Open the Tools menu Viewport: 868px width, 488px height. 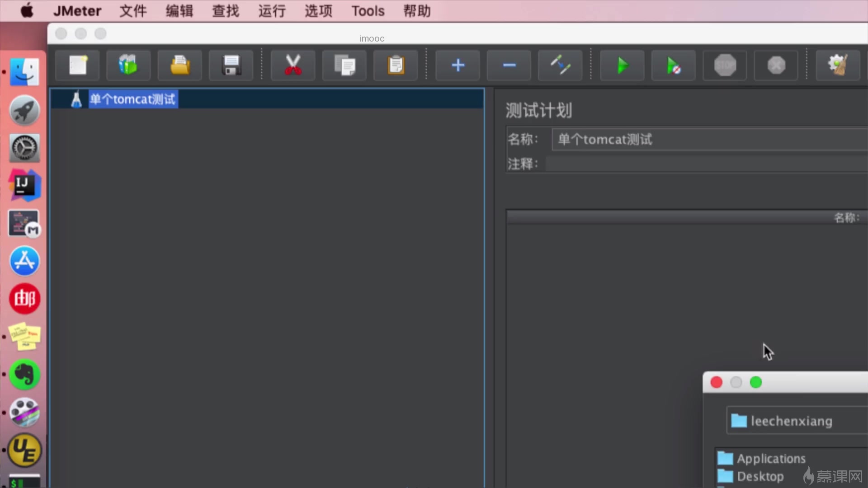tap(368, 11)
